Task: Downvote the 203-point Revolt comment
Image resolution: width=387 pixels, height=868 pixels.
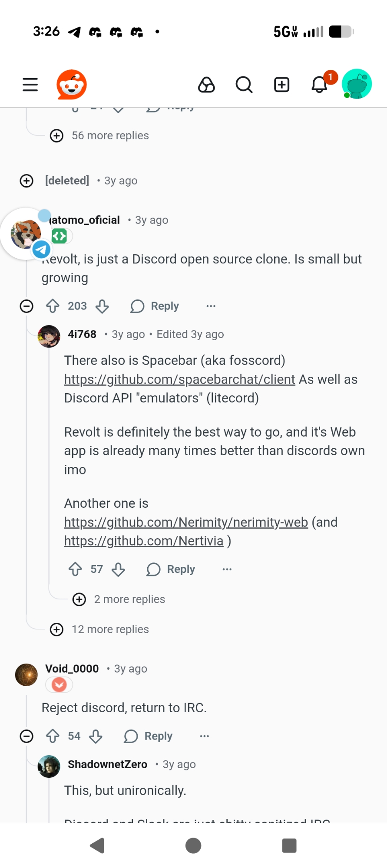Action: coord(103,306)
